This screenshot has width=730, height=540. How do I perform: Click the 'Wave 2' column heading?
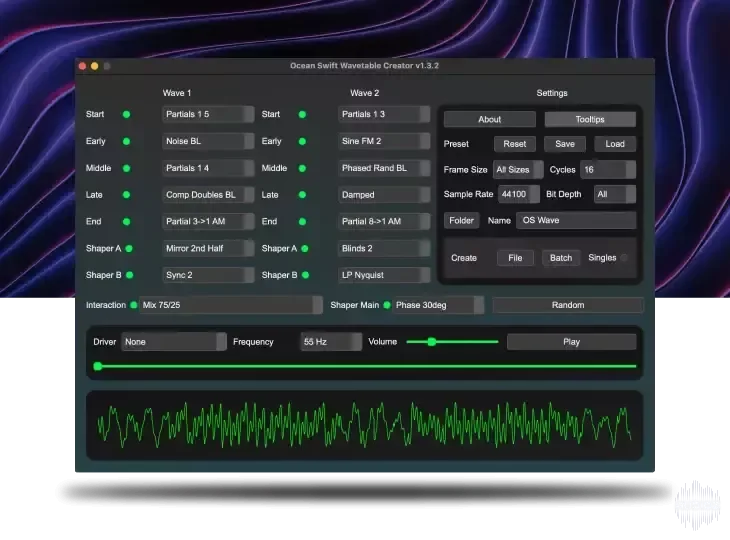point(365,93)
